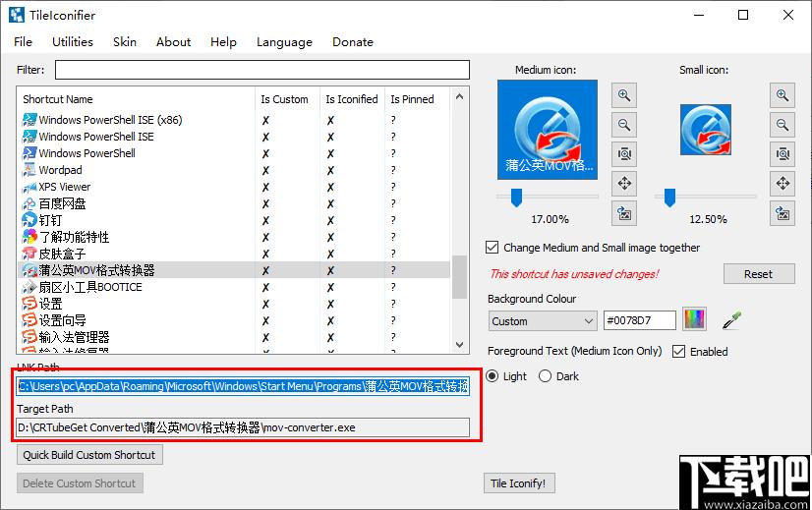Select the 皮肤盒子 shortcut
Image resolution: width=812 pixels, height=510 pixels.
[235, 254]
